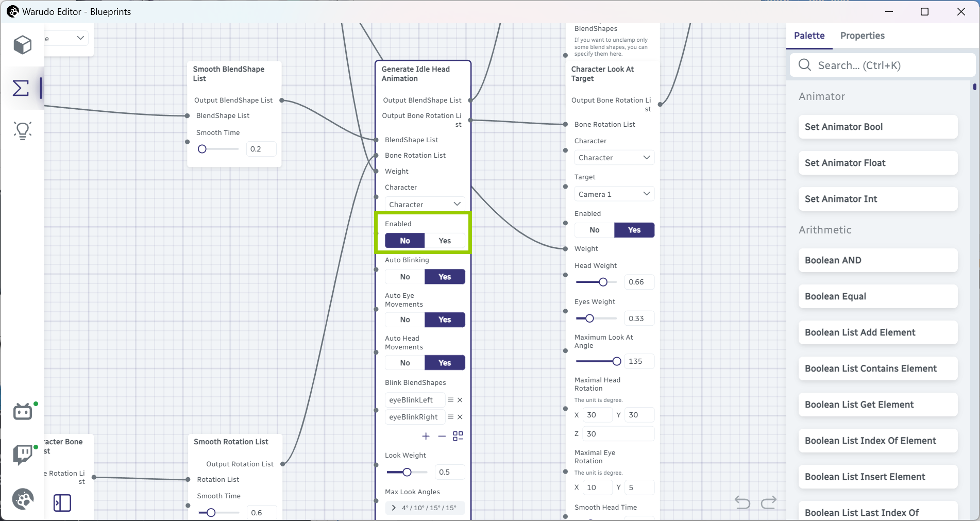Viewport: 980px width, 521px height.
Task: Set Character Look At Target Enabled to Yes
Action: coord(634,230)
